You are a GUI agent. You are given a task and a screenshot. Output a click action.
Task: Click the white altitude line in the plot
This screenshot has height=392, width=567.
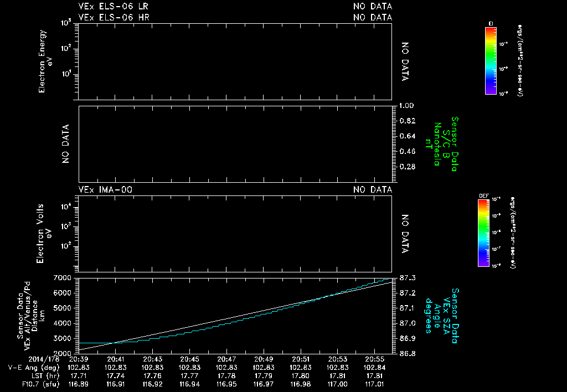[235, 316]
